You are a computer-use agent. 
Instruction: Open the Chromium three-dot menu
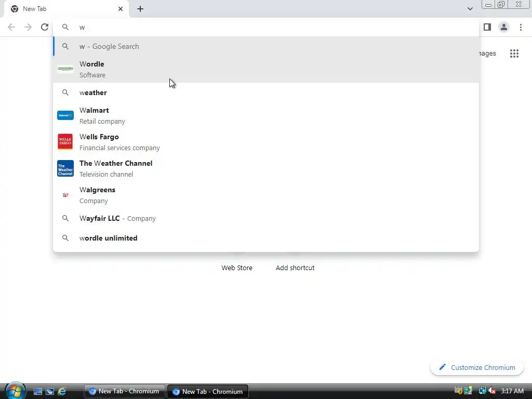(x=521, y=27)
